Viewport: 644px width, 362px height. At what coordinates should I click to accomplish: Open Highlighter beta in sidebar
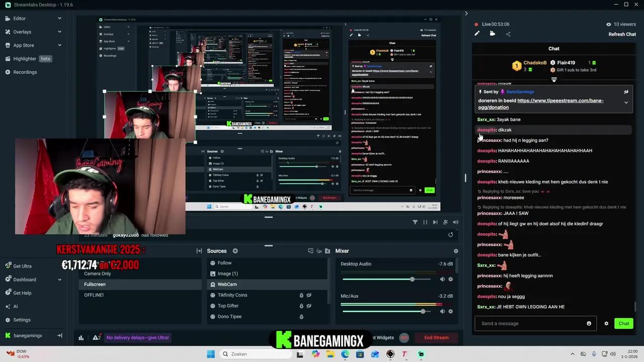coord(28,59)
